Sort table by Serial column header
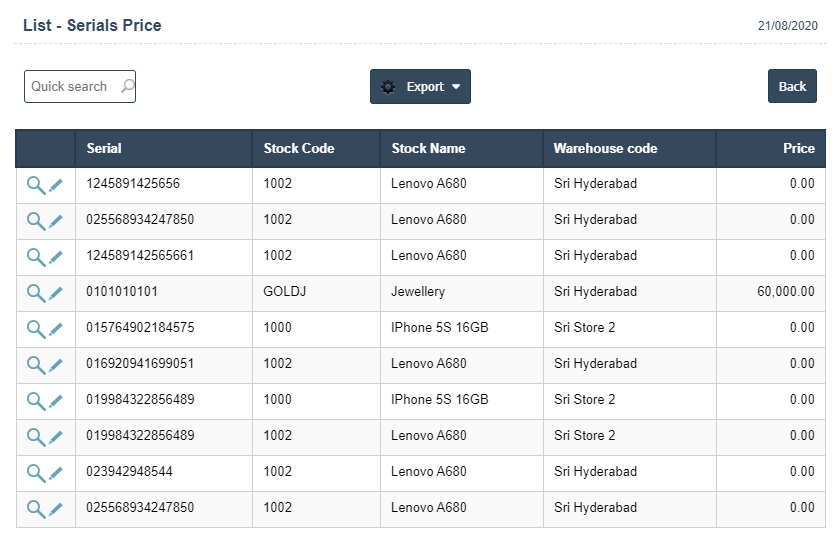The height and width of the screenshot is (540, 838). click(x=104, y=148)
